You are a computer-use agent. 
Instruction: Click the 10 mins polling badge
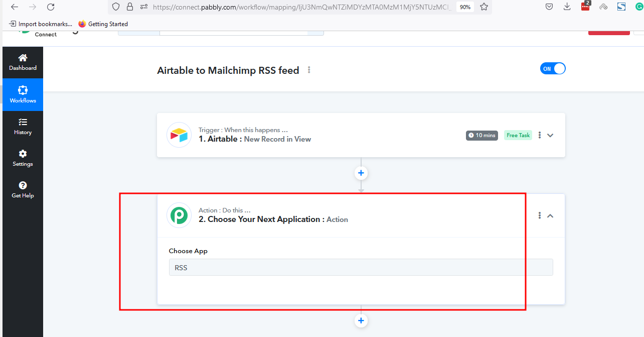[481, 135]
